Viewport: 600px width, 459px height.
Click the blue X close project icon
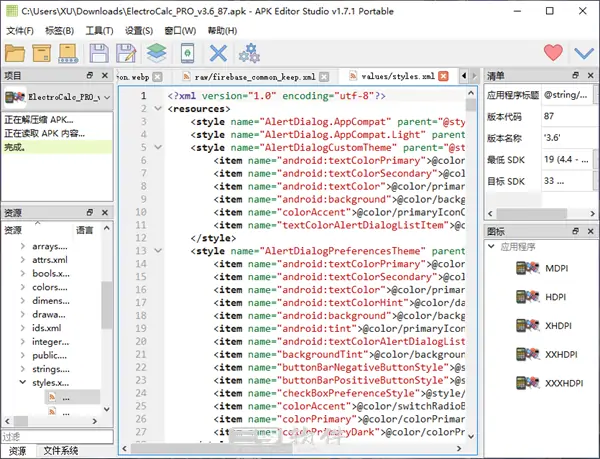(218, 52)
